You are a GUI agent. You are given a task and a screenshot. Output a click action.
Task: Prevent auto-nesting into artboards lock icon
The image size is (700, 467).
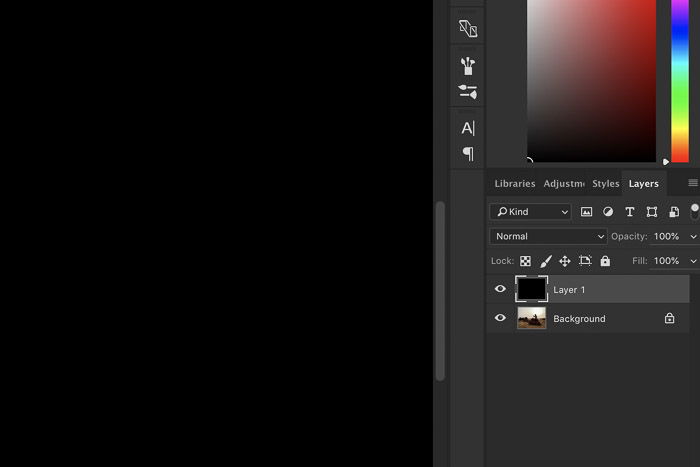tap(585, 261)
